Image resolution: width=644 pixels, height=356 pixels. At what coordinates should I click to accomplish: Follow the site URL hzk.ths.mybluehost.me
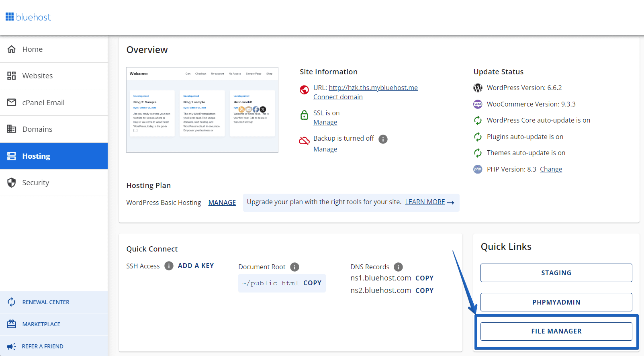(x=373, y=88)
